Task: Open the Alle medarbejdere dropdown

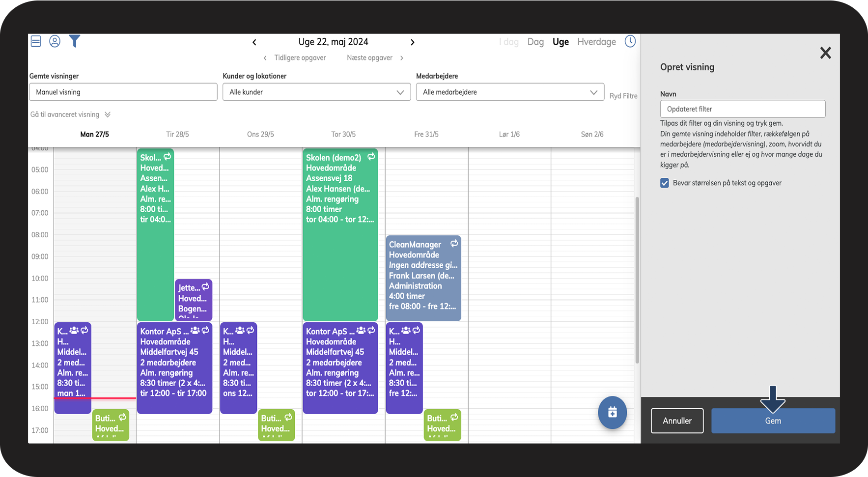Action: click(510, 92)
